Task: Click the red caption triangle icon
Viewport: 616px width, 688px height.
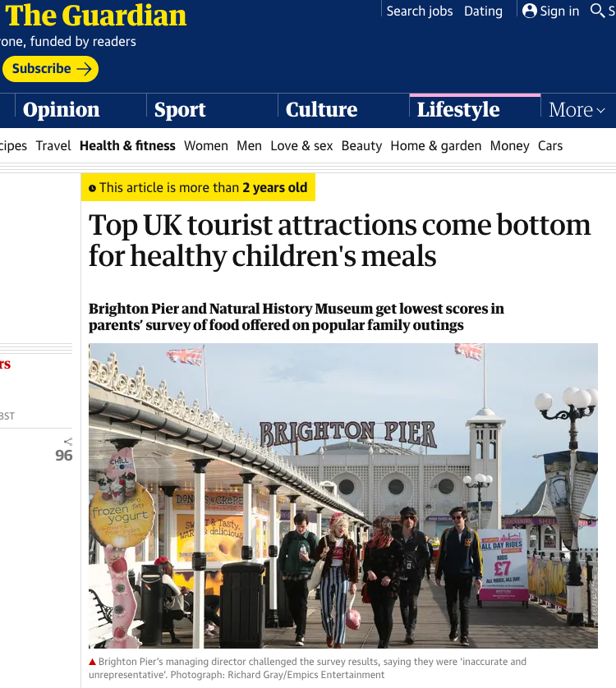Action: point(92,662)
